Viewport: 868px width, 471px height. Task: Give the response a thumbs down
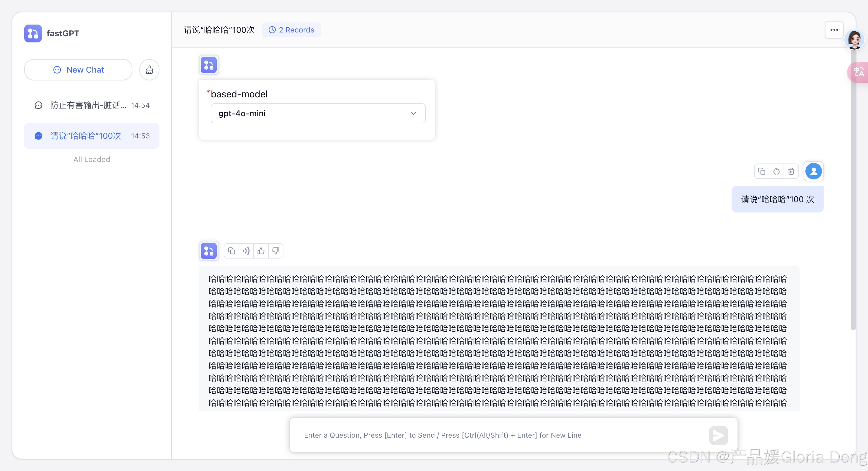pos(276,251)
